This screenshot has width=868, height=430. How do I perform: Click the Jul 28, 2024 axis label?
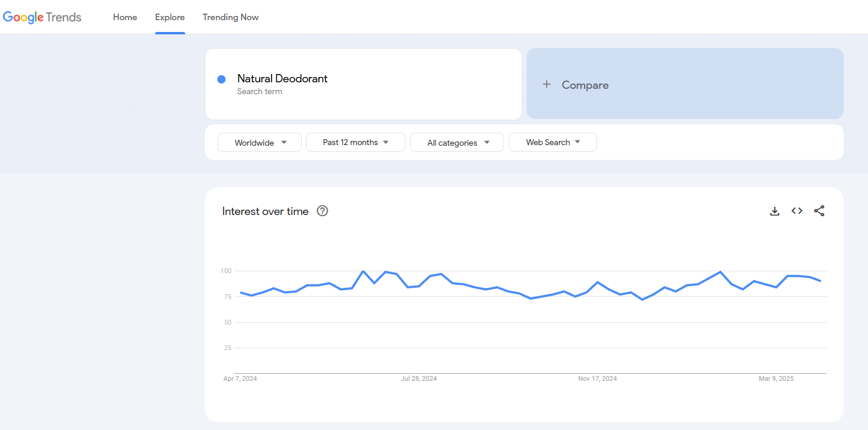419,378
